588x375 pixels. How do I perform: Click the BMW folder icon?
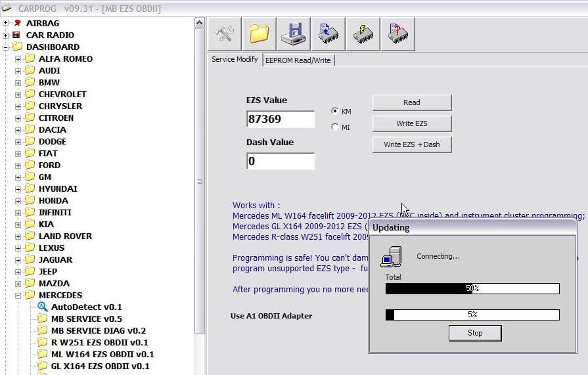pyautogui.click(x=30, y=82)
